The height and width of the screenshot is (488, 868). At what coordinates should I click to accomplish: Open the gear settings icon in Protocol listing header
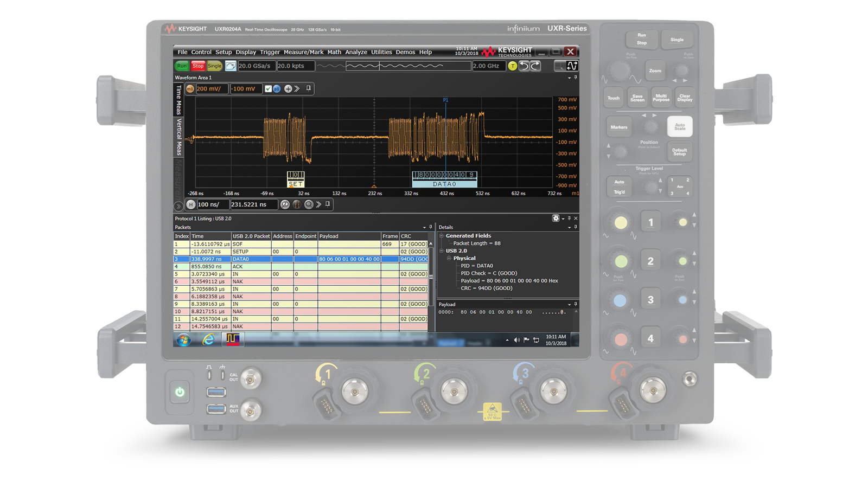coord(556,219)
